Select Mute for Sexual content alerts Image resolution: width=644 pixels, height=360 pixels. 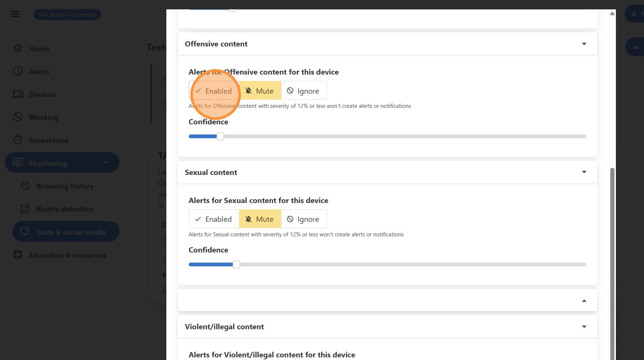260,219
